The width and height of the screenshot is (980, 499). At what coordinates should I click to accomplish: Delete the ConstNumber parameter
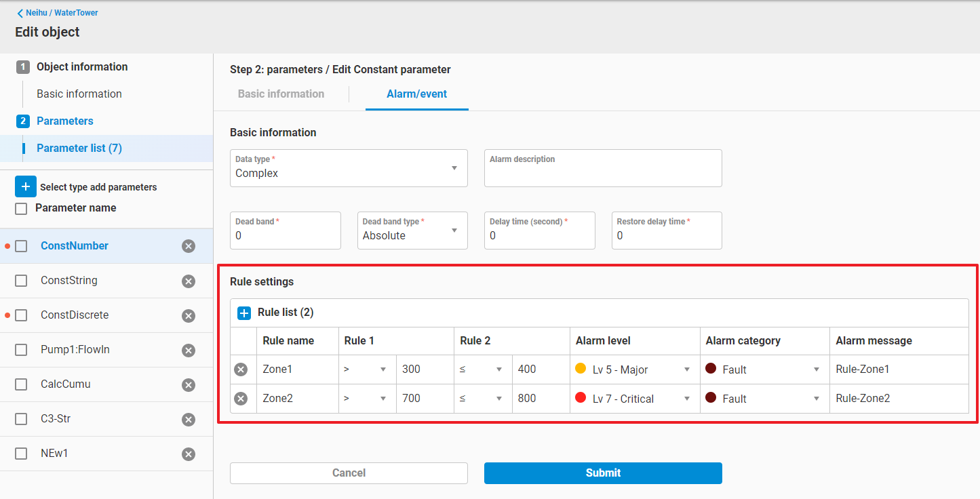pos(189,246)
